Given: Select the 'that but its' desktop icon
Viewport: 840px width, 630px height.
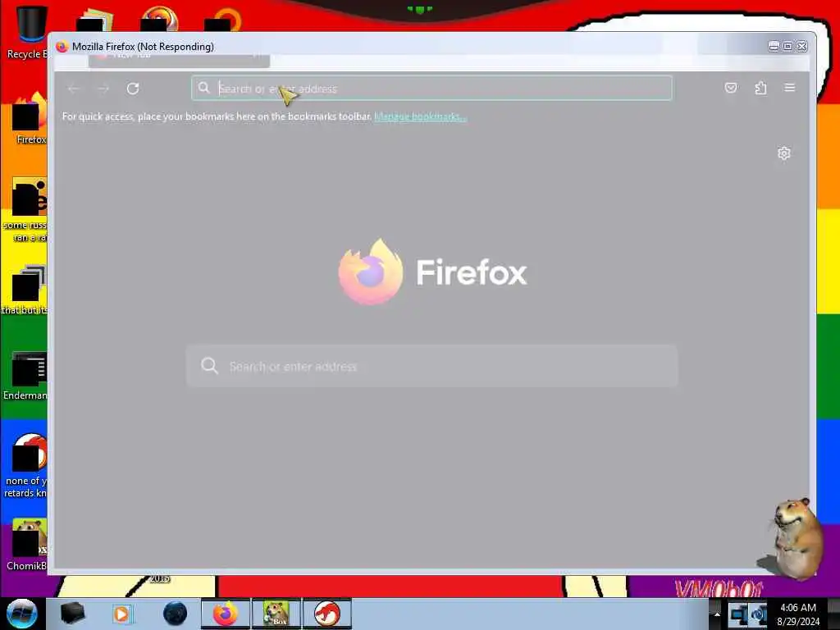Looking at the screenshot, I should tap(25, 290).
